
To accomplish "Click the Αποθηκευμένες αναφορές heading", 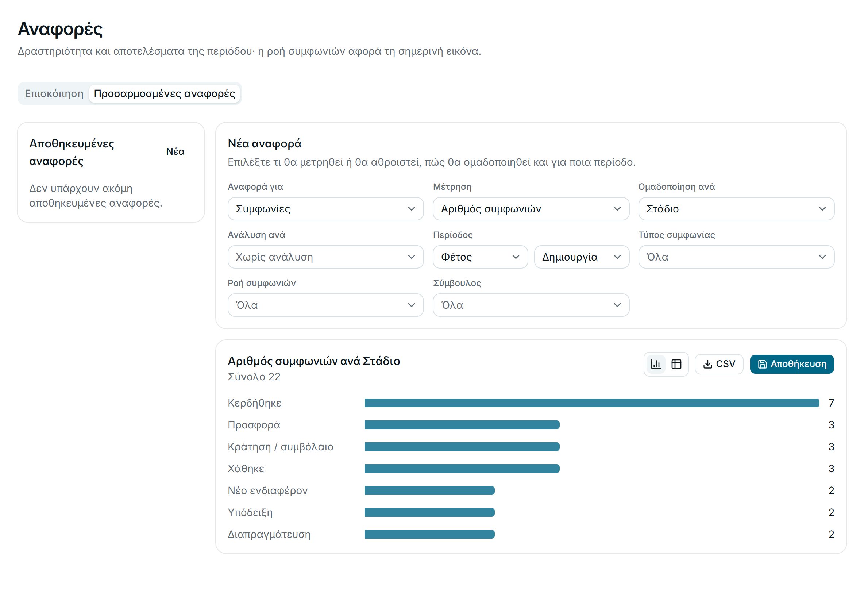I will [72, 153].
